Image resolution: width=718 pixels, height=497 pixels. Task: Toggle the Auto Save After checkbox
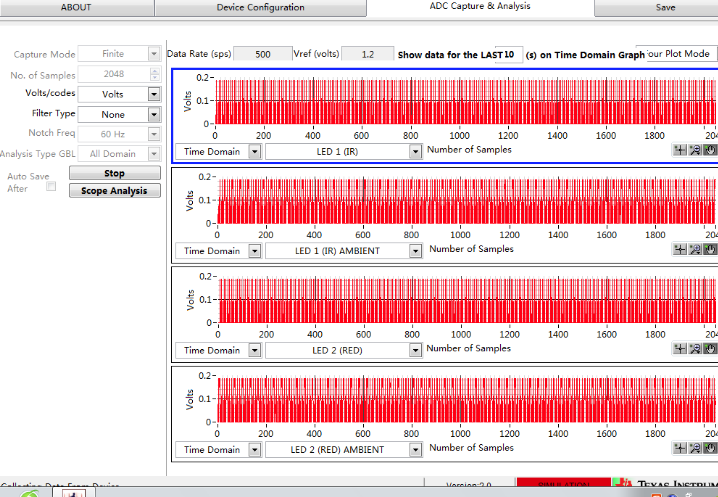click(x=51, y=186)
